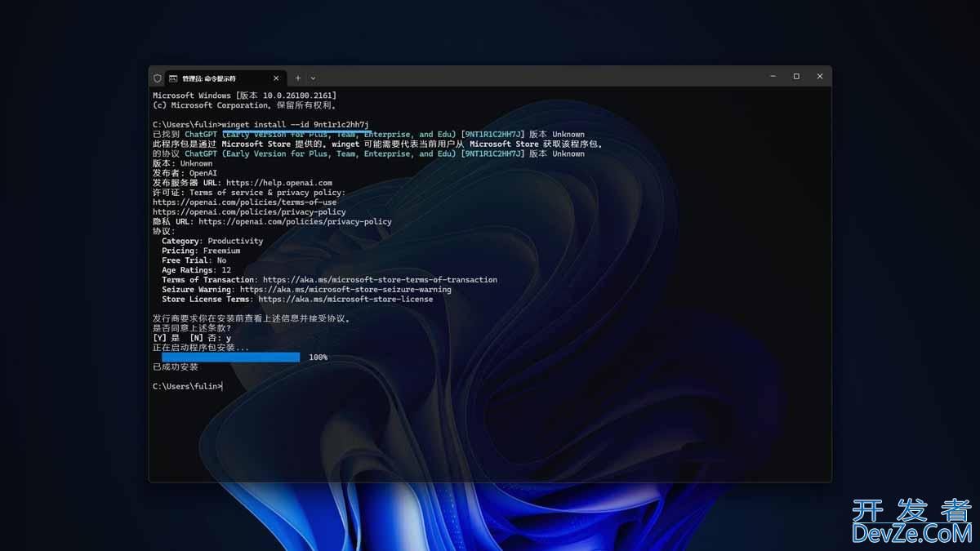Click the "Microsoft Windows [版本 10.0.26100.2161]" line
The width and height of the screenshot is (980, 551).
tap(244, 96)
